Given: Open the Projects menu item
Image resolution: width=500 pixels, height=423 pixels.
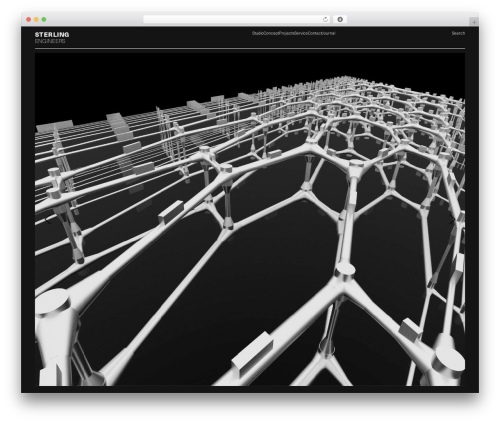Looking at the screenshot, I should point(286,33).
